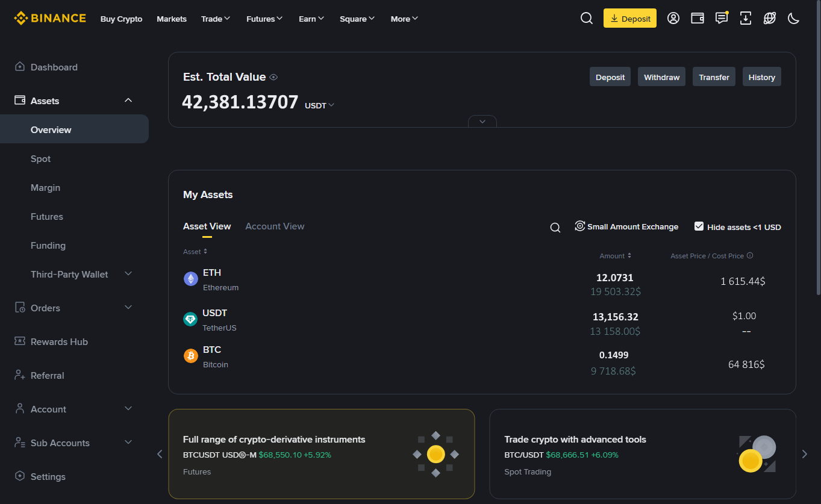
Task: Switch theme with the moon icon
Action: click(794, 19)
